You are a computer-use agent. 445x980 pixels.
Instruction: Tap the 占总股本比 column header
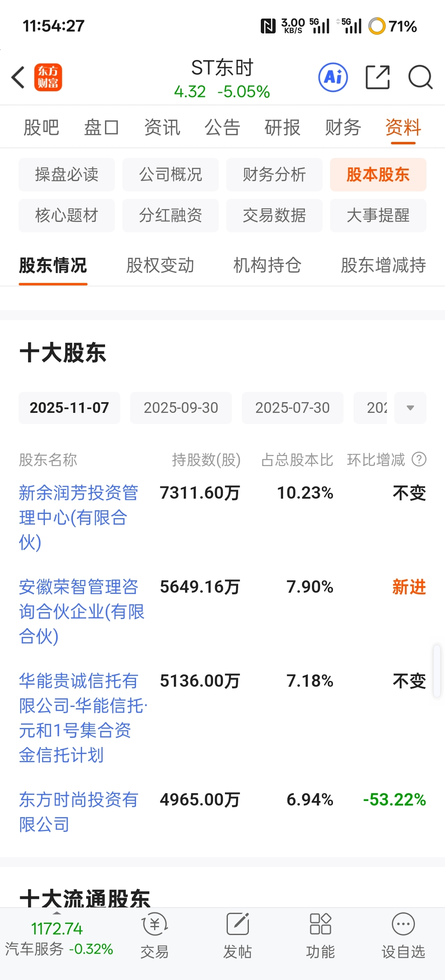(x=297, y=459)
